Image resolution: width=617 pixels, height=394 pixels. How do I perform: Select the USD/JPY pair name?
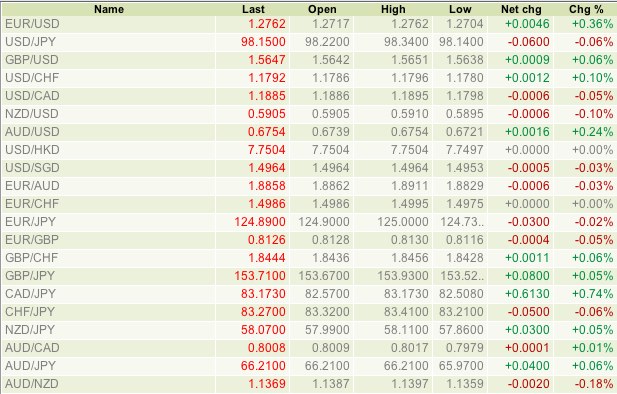30,42
